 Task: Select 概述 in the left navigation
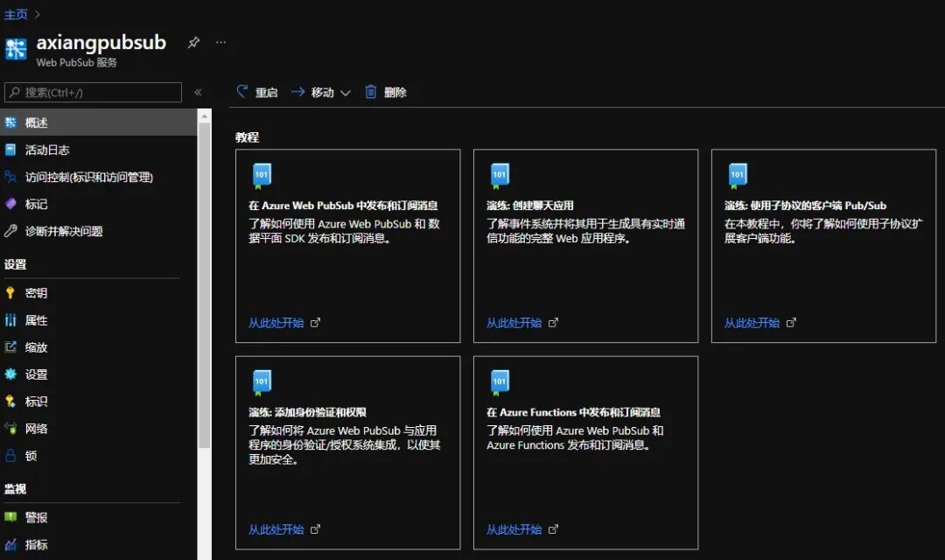35,122
